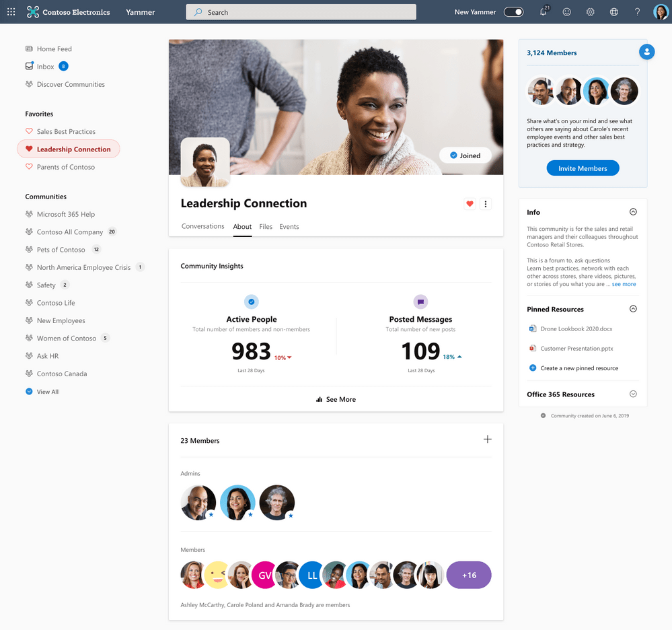Open the community's three-dot options menu
The width and height of the screenshot is (672, 630).
[x=486, y=203]
